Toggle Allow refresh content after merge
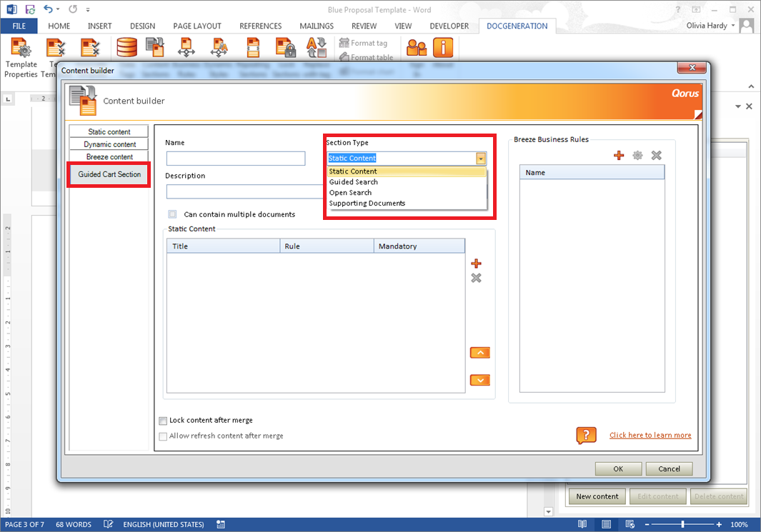The height and width of the screenshot is (532, 761). [163, 436]
